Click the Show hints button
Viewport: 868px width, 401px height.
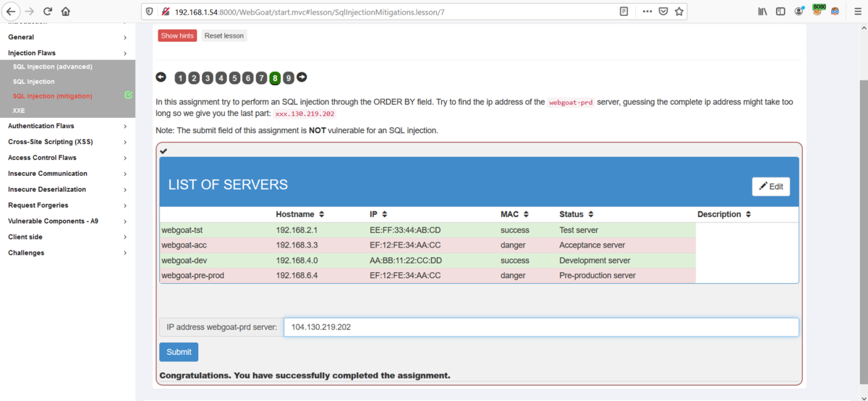coord(177,35)
